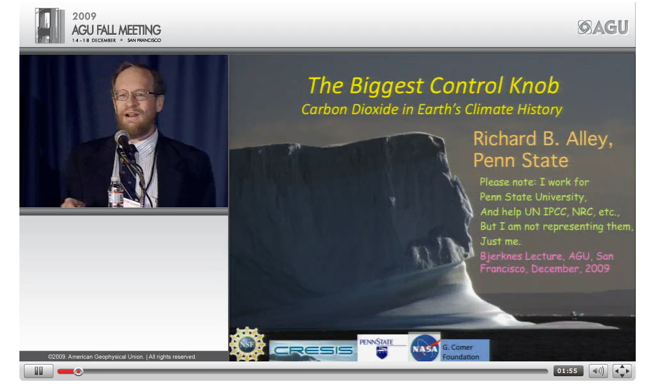Click the American Geophysical Union copyright text
The image size is (650, 386).
coord(122,357)
